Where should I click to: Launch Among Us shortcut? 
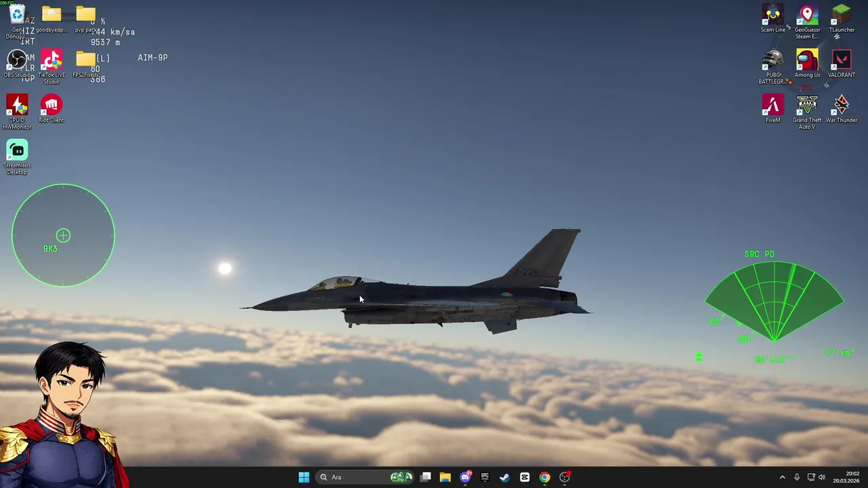click(807, 64)
